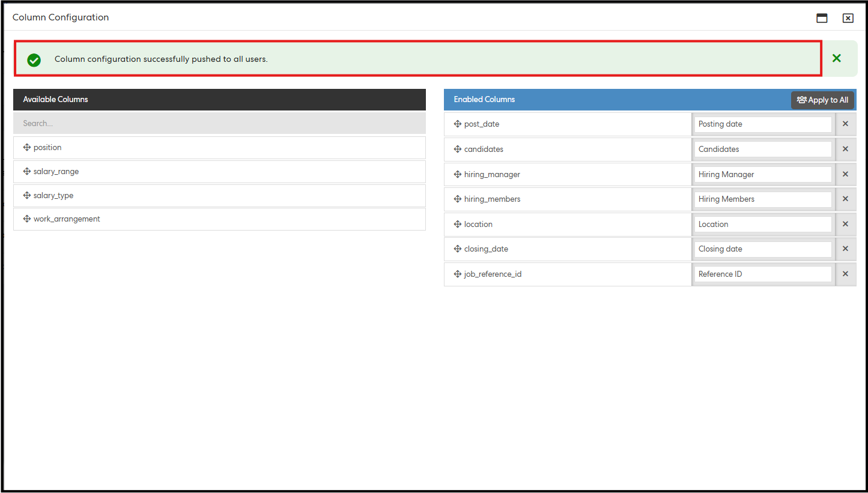Remove the hiring_members column entry

(x=845, y=199)
